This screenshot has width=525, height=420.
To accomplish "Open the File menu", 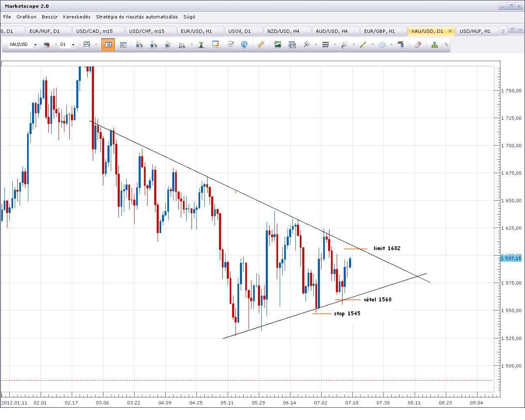I will pyautogui.click(x=7, y=17).
